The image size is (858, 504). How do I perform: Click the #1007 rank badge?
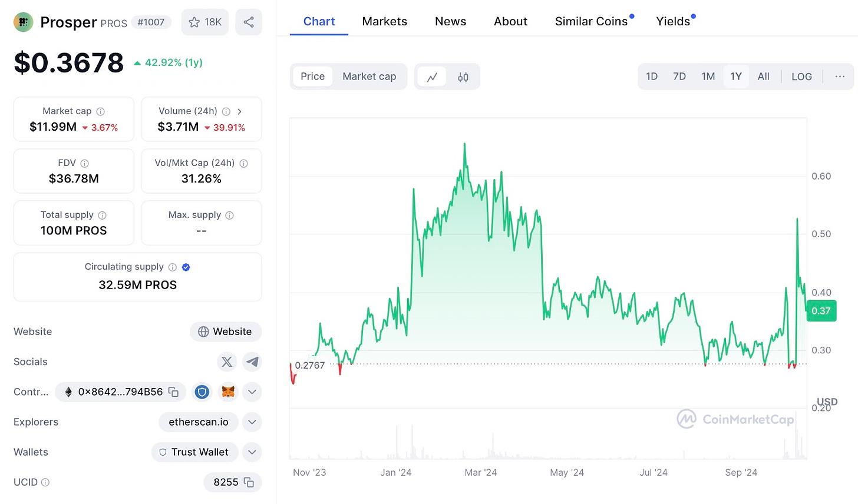pyautogui.click(x=151, y=22)
